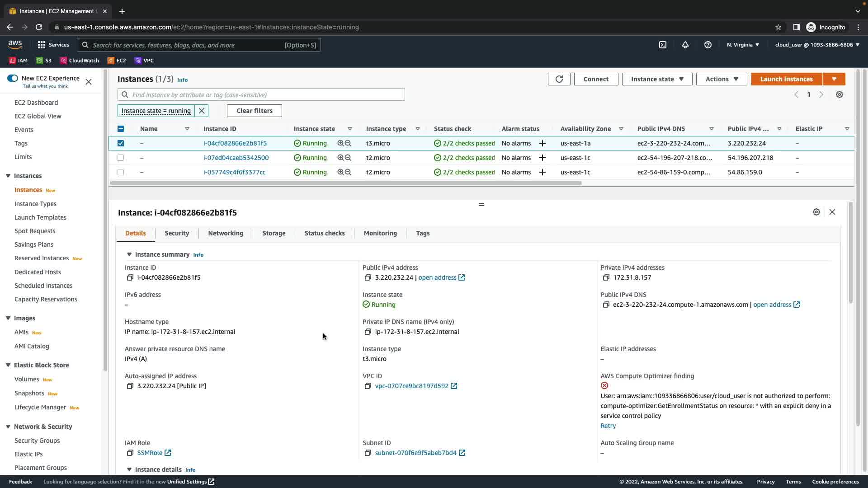Open the Instance state dropdown
Screen dimensions: 868x488
[x=657, y=79]
